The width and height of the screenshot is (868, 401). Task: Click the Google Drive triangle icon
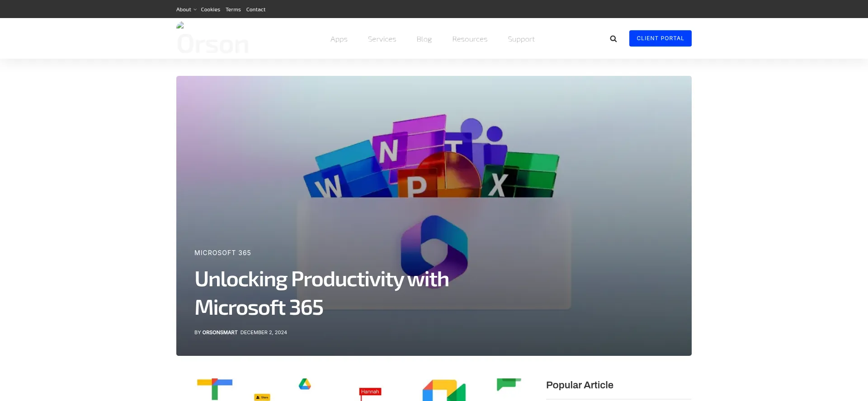[305, 384]
